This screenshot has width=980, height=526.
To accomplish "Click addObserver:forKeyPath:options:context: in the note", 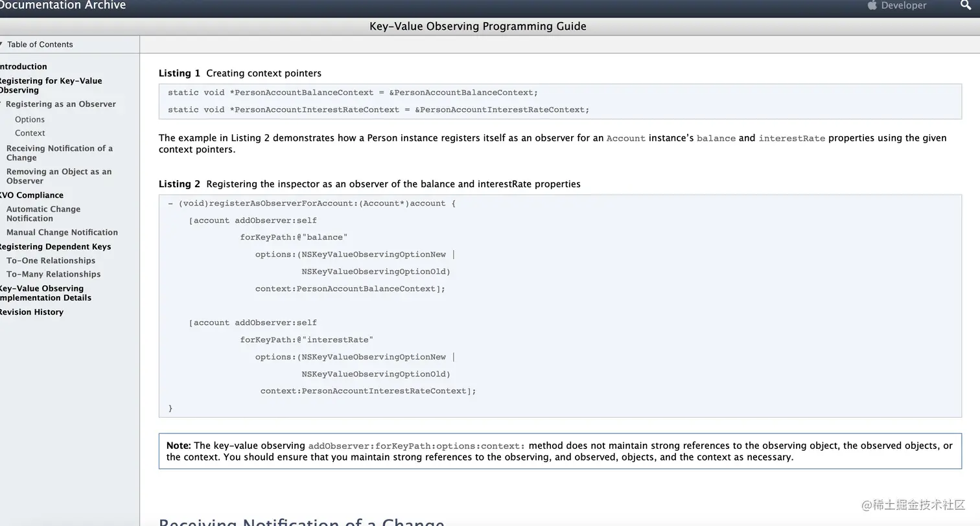I will [x=417, y=446].
